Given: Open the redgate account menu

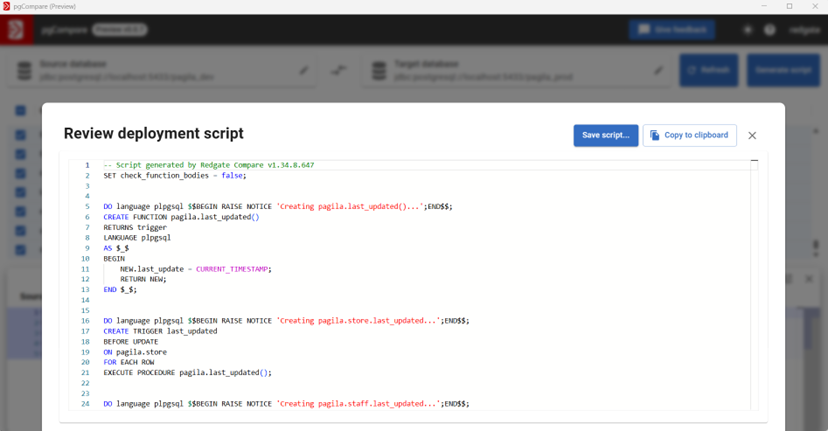Looking at the screenshot, I should [804, 30].
